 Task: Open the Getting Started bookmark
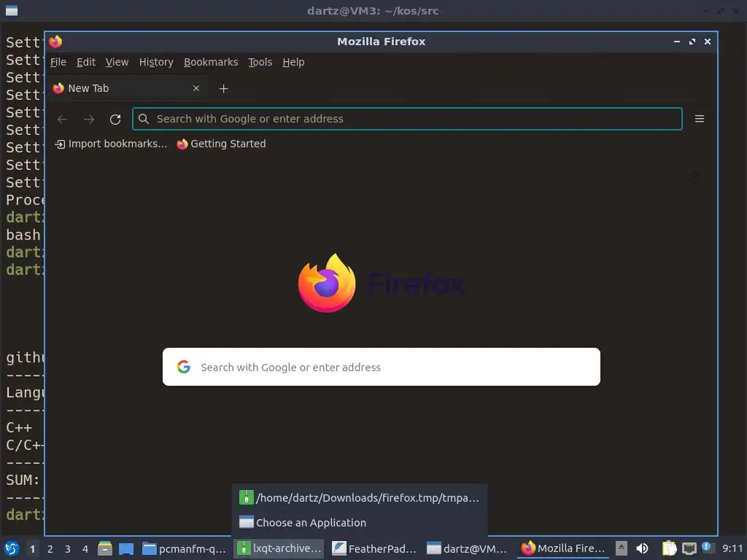(221, 144)
